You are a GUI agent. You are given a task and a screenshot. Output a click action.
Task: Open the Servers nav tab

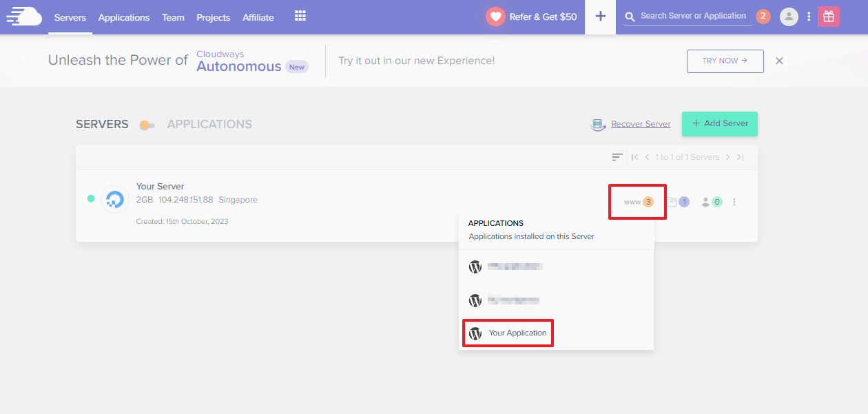[70, 17]
